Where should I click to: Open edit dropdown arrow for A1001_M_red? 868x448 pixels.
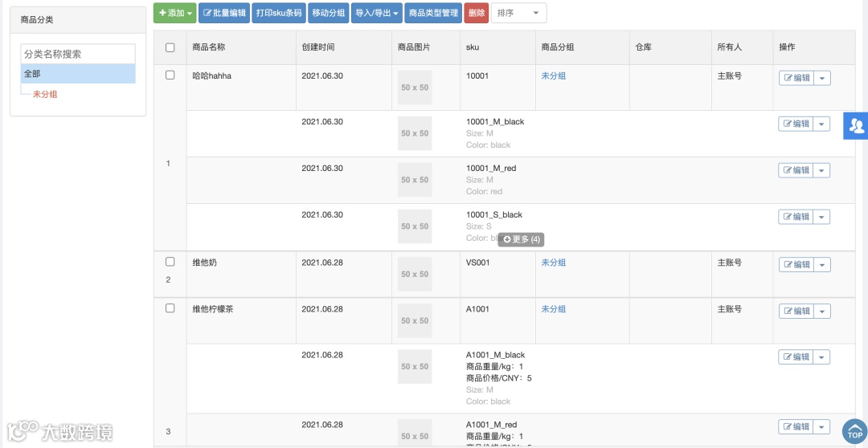(x=822, y=427)
